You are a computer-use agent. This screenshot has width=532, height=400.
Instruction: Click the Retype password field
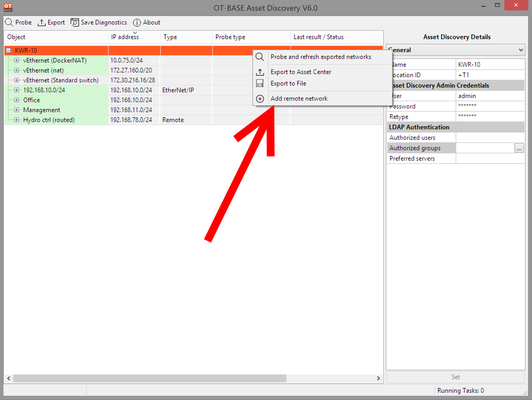pos(490,117)
